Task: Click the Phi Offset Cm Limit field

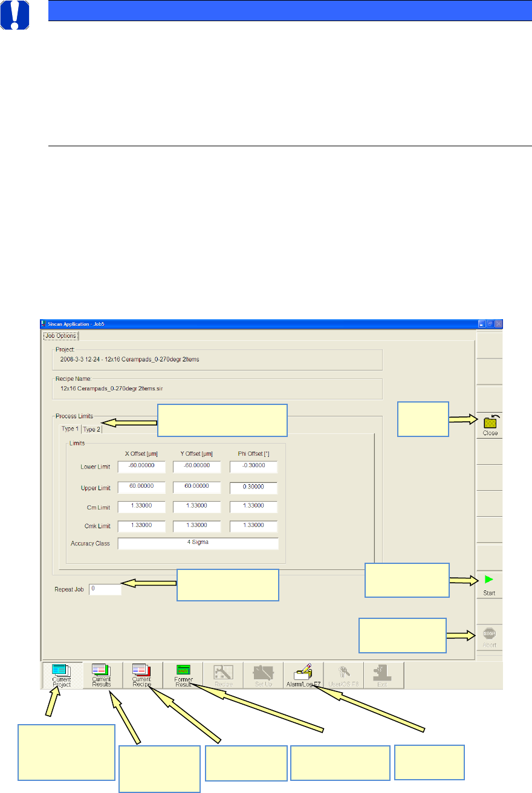Action: click(253, 507)
